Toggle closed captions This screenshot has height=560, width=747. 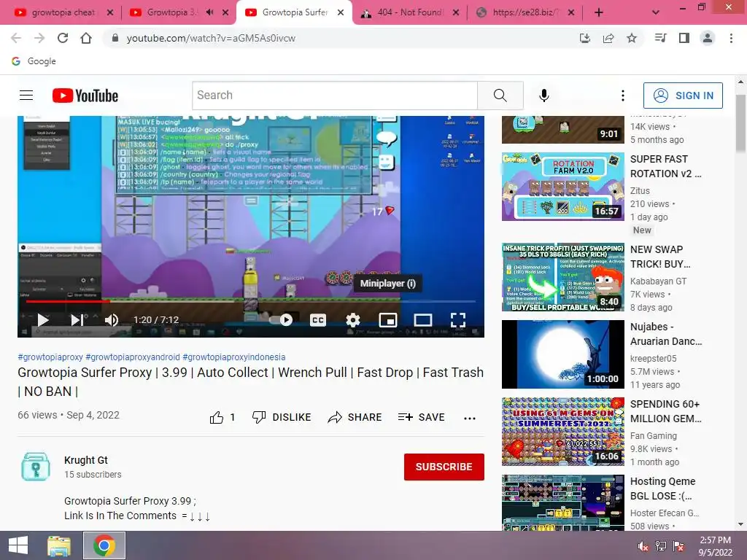coord(318,319)
